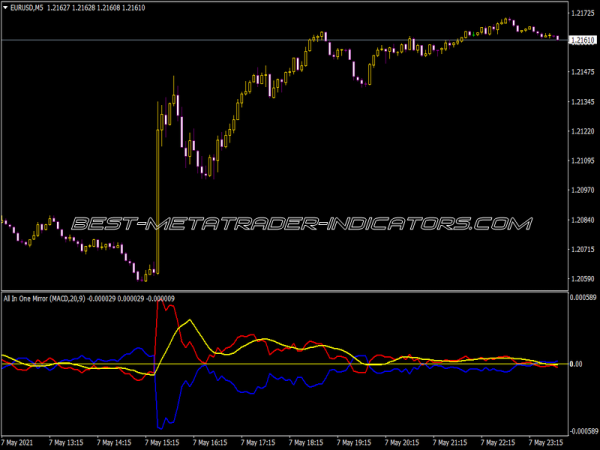Click the yellow signal line peak
The width and height of the screenshot is (600, 450).
click(192, 323)
